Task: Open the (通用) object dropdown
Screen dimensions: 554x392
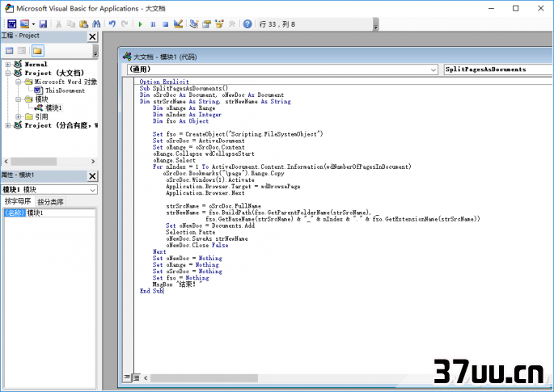Action: 433,70
